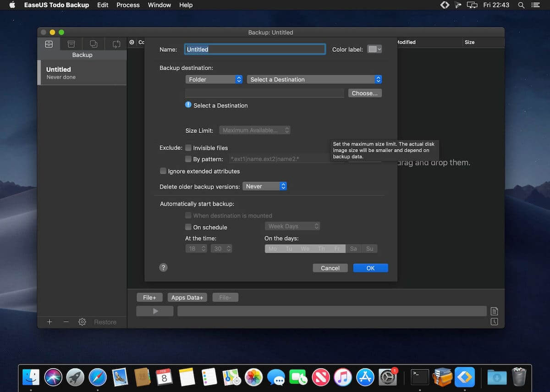Confirm settings with OK button

tap(370, 268)
